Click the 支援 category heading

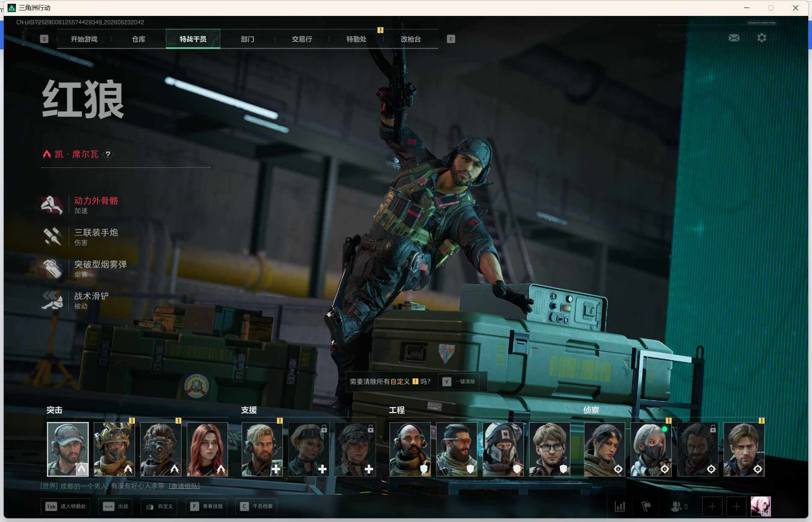[x=249, y=410]
